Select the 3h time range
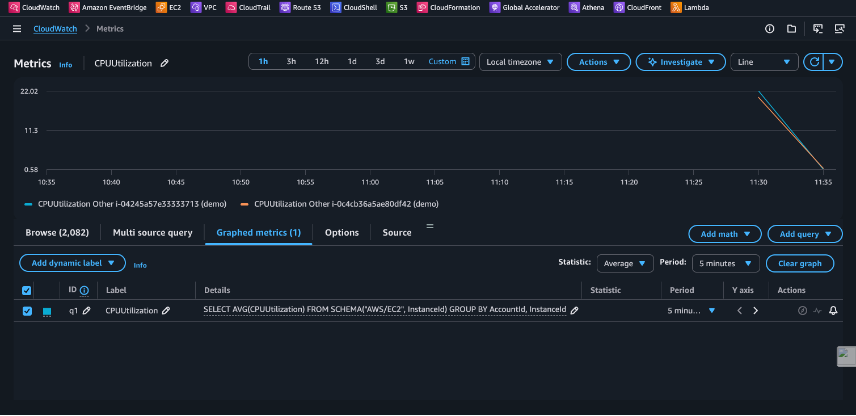856x416 pixels. pos(292,62)
